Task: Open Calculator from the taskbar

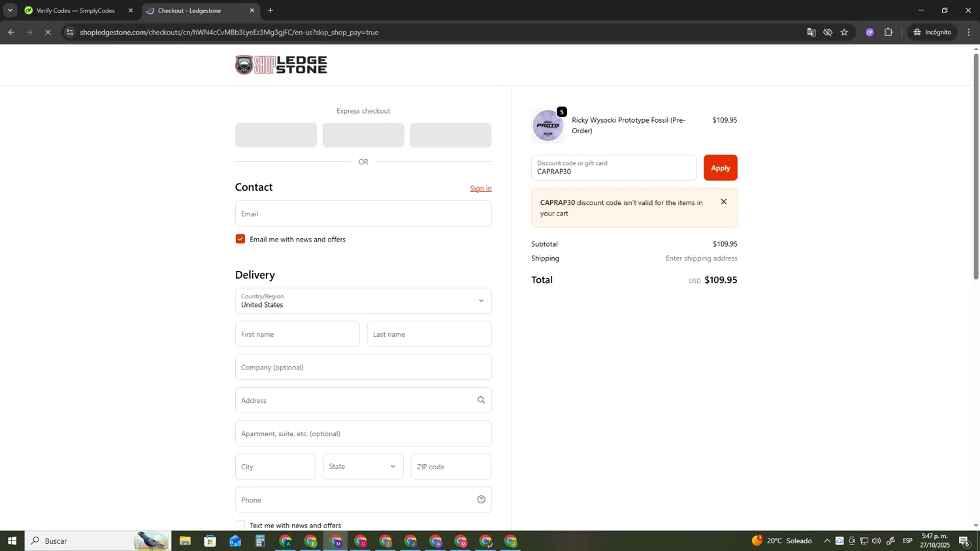Action: 260,541
